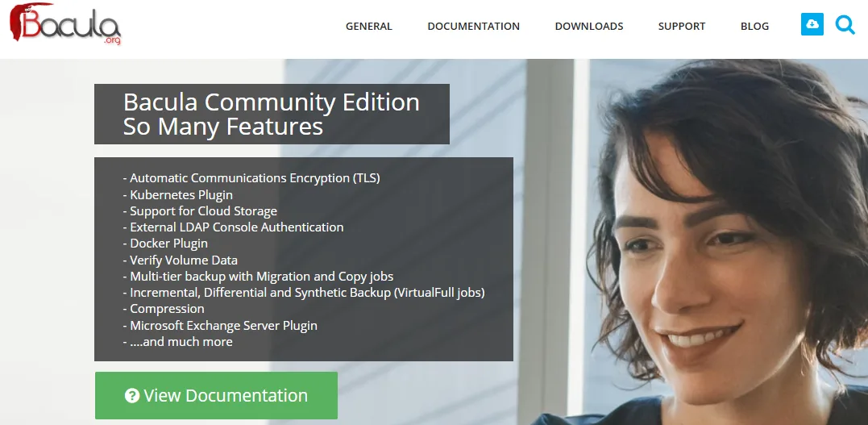Open the DOCUMENTATION menu in the header
Image resolution: width=868 pixels, height=425 pixels.
[473, 27]
